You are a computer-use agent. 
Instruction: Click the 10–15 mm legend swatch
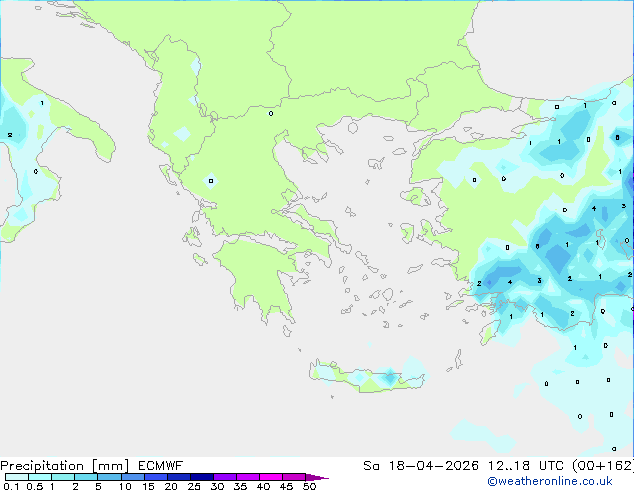point(133,477)
